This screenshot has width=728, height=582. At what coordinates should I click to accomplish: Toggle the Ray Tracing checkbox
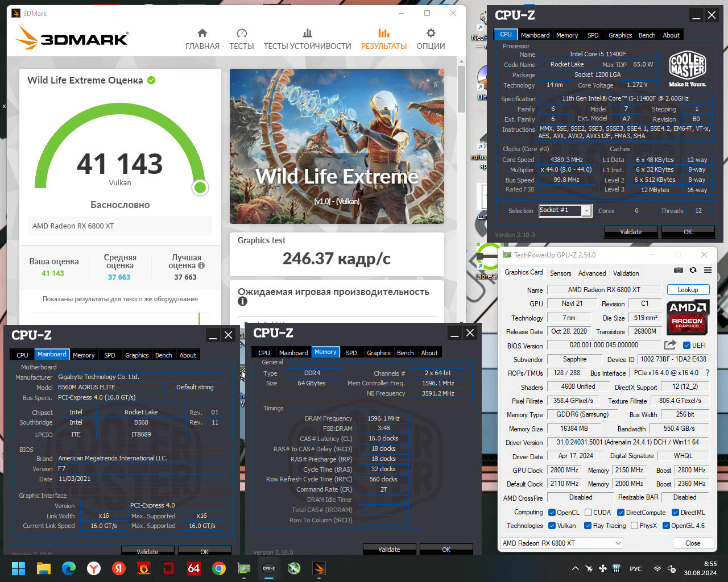(x=588, y=526)
